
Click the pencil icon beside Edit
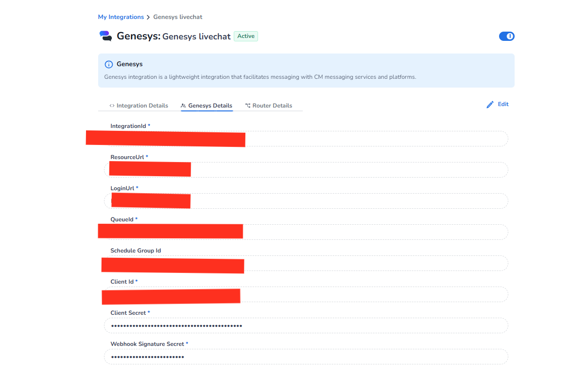click(490, 105)
